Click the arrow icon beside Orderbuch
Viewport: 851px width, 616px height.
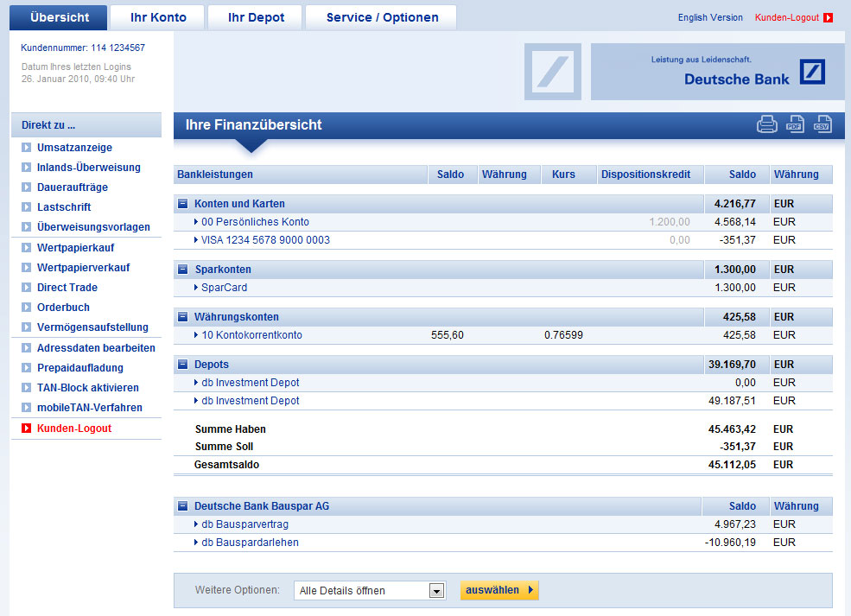tap(26, 308)
